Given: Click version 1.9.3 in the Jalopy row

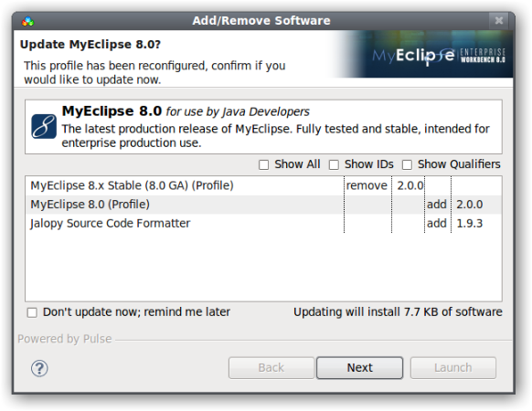Looking at the screenshot, I should tap(470, 224).
